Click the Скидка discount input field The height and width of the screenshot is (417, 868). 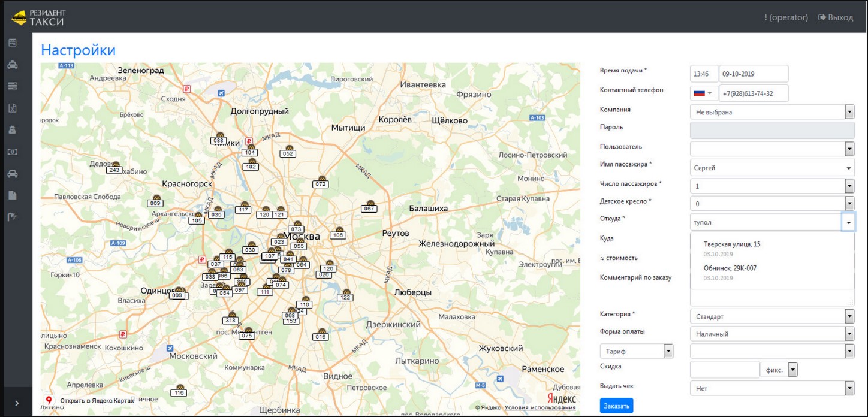tap(724, 370)
